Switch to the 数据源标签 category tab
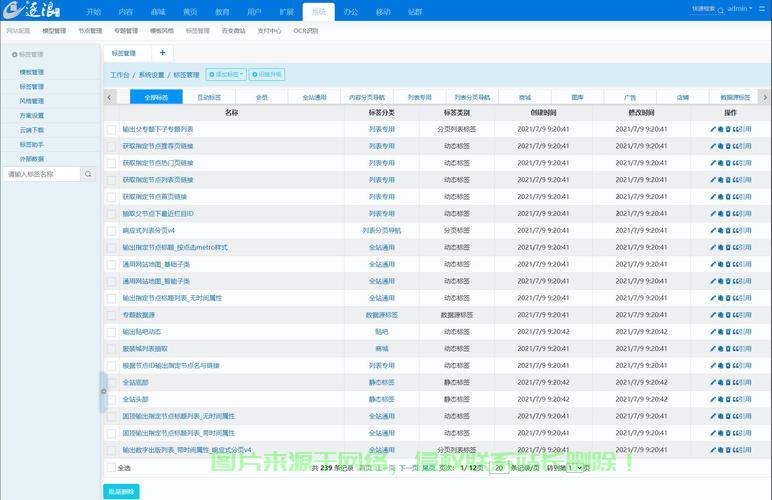Viewport: 772px width, 500px height. click(735, 97)
